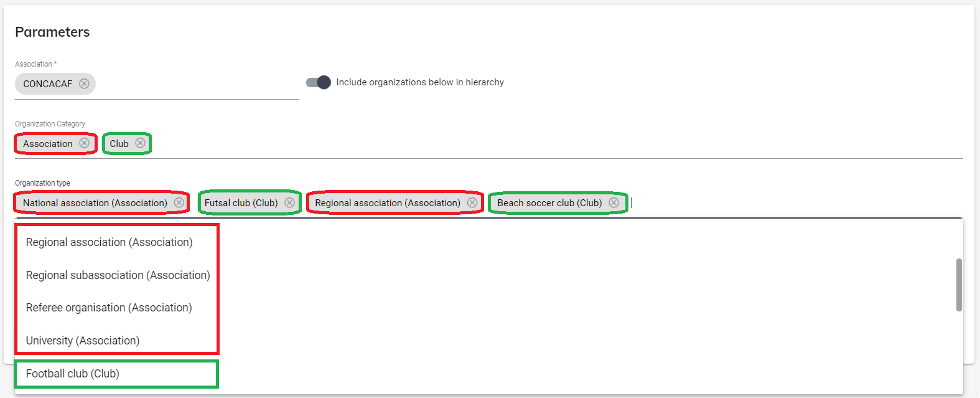Select Regional subassociation (Association) option
This screenshot has height=398, width=980.
click(118, 275)
